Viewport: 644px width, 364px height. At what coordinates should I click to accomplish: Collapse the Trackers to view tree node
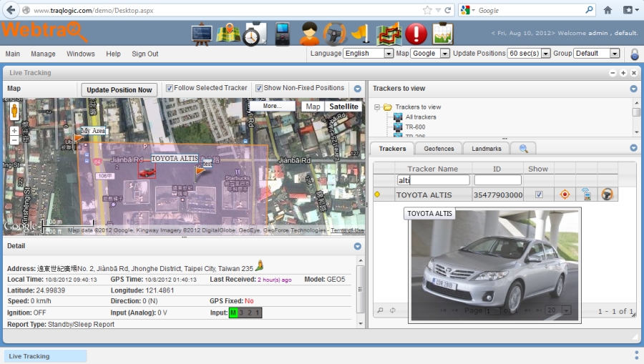coord(376,107)
